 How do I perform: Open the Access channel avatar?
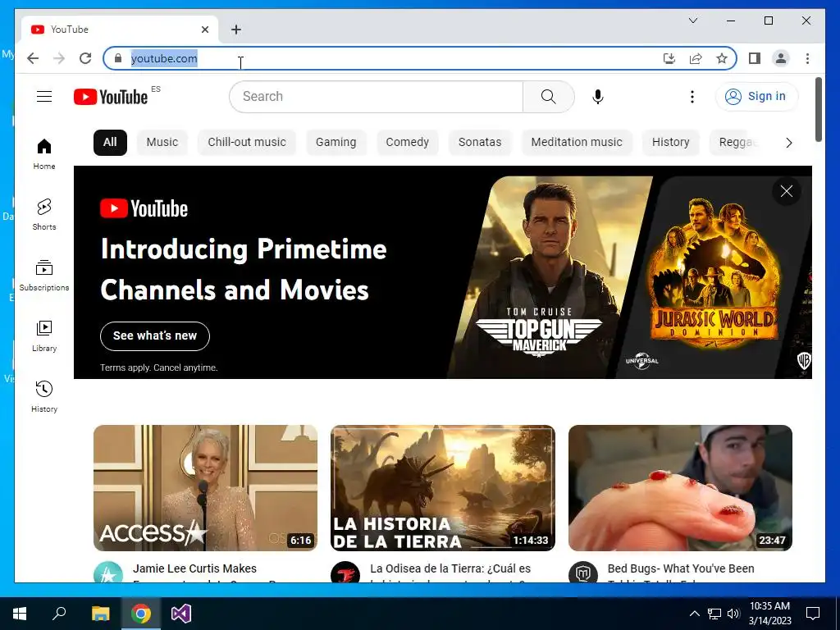point(107,572)
